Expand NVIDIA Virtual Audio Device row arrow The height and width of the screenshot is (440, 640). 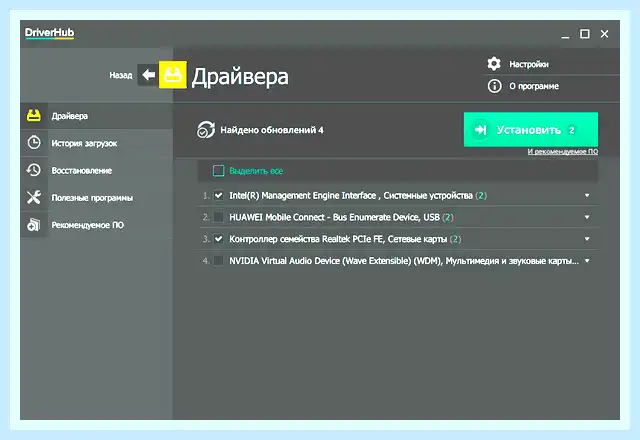[587, 260]
